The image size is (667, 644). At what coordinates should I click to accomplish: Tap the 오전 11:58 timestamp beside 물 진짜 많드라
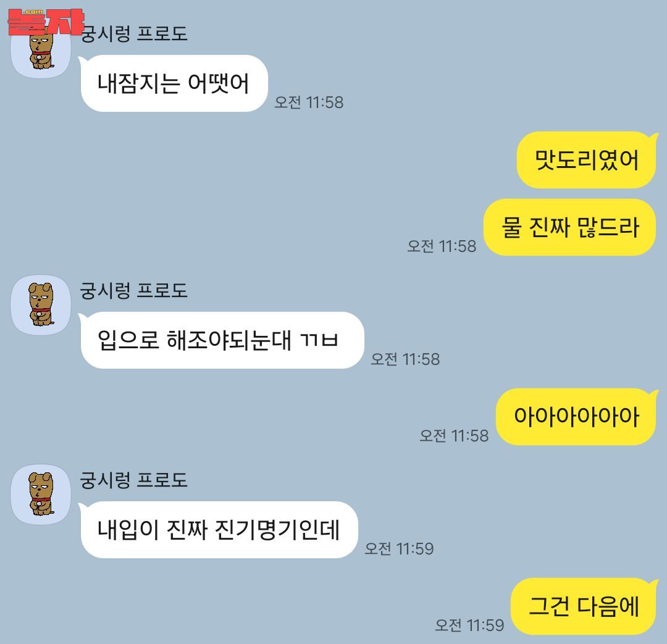pos(442,246)
